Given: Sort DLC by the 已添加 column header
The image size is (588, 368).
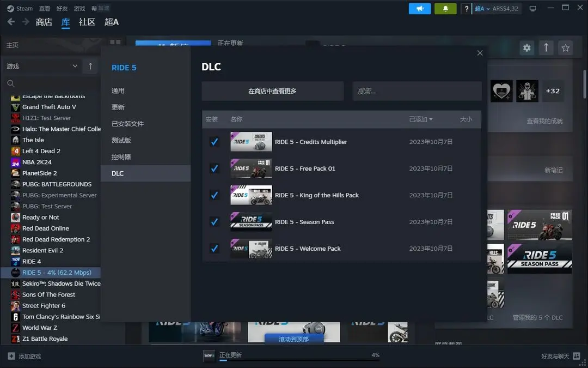Looking at the screenshot, I should 420,119.
